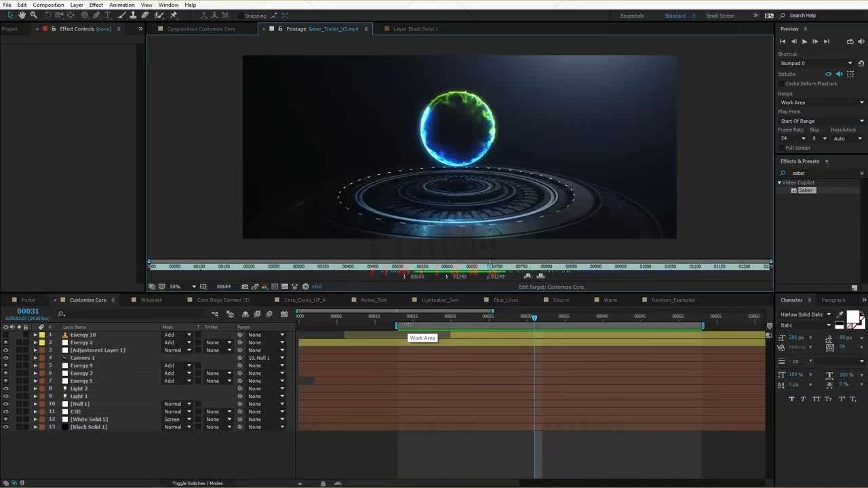Clear the saber search in Effects & Presets
Viewport: 868px width, 488px height.
click(x=861, y=173)
